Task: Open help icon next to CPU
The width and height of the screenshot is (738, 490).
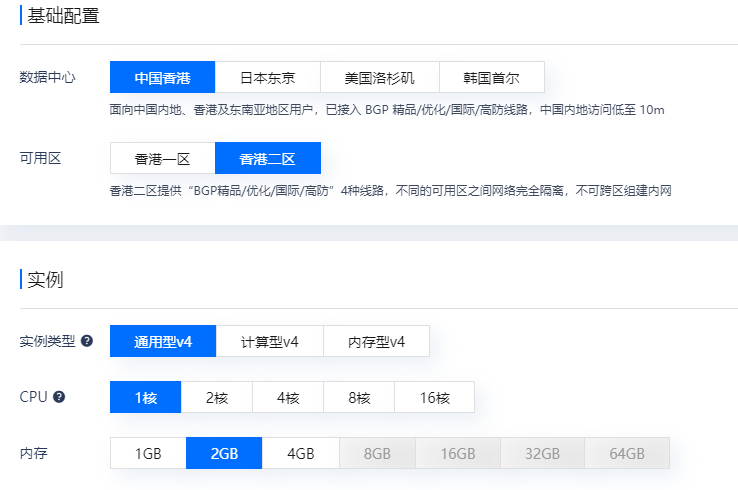Action: click(x=59, y=397)
